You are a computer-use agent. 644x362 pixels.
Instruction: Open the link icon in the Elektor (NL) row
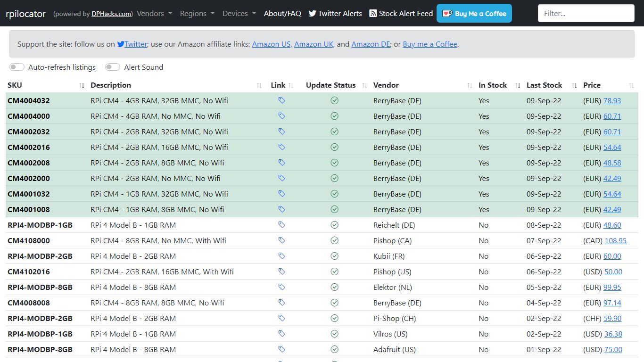[281, 287]
